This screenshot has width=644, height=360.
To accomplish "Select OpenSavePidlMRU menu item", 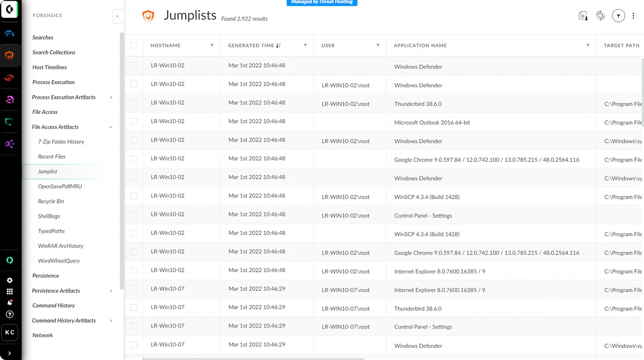I will point(60,186).
